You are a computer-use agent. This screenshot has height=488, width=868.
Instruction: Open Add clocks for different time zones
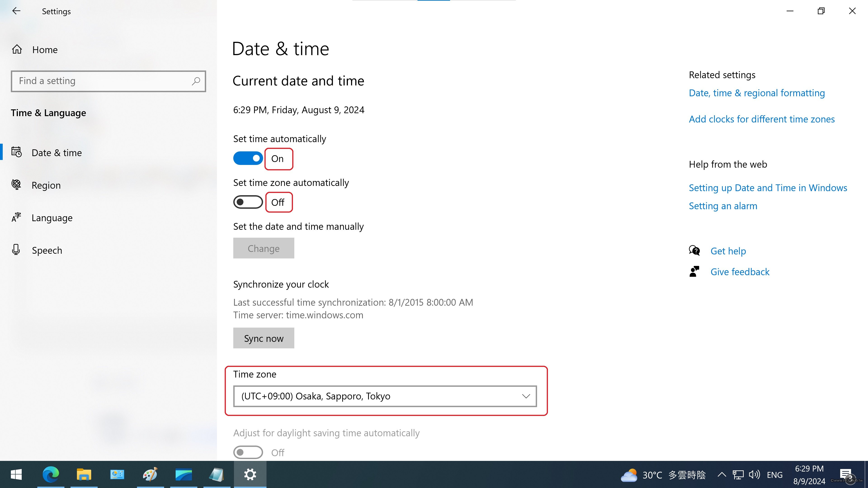click(762, 119)
